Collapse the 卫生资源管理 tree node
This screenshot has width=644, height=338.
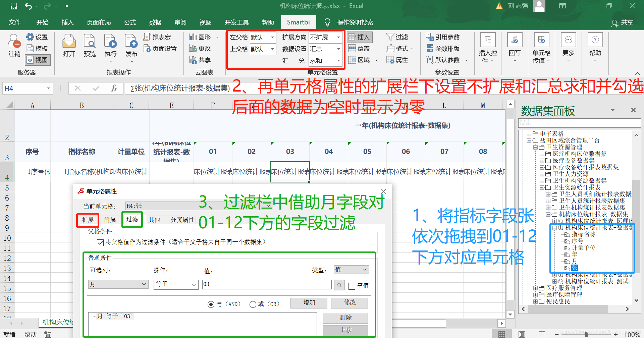(x=535, y=147)
